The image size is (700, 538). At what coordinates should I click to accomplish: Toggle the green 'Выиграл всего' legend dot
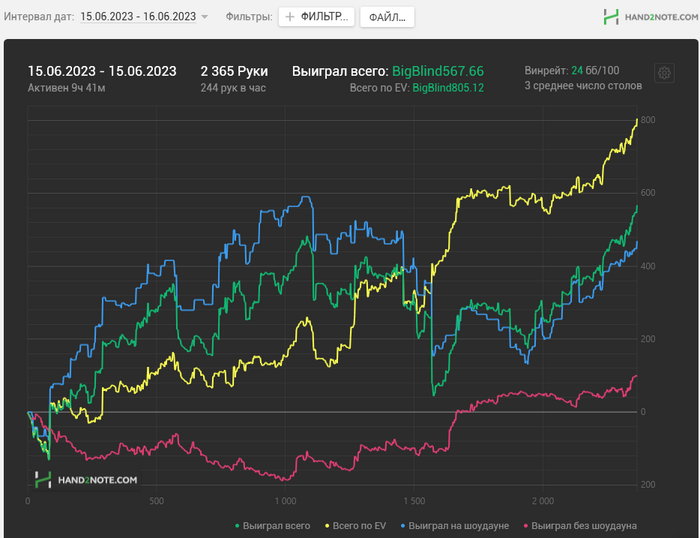[236, 525]
